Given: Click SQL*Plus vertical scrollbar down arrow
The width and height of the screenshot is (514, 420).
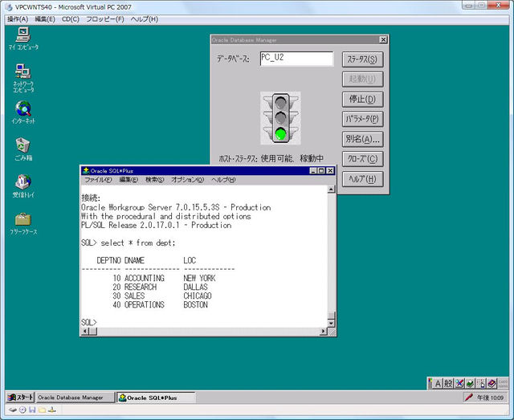Looking at the screenshot, I should tap(331, 324).
